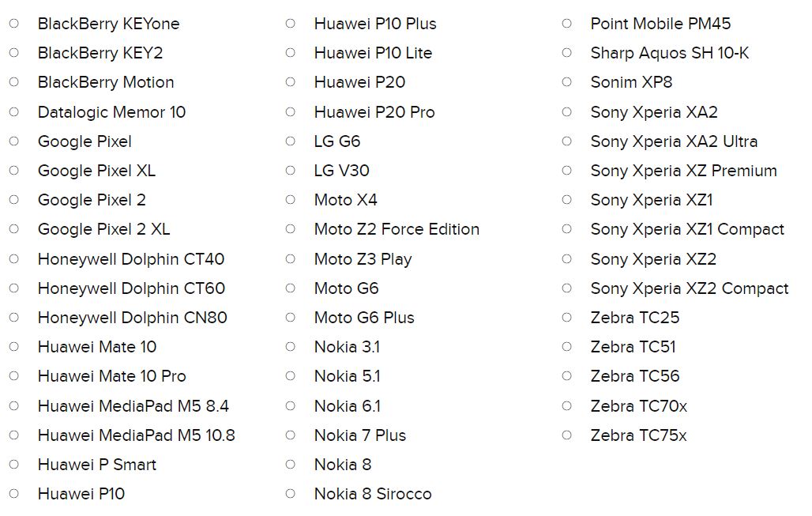The width and height of the screenshot is (812, 516).
Task: Select the Huawei P20 Pro radio button
Action: 291,112
